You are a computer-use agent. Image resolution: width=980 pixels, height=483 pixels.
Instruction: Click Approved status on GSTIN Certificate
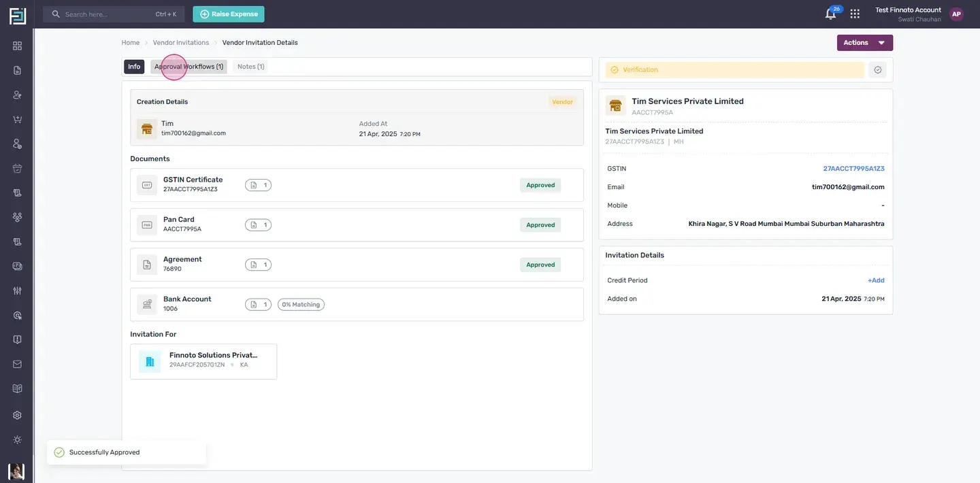pos(540,185)
